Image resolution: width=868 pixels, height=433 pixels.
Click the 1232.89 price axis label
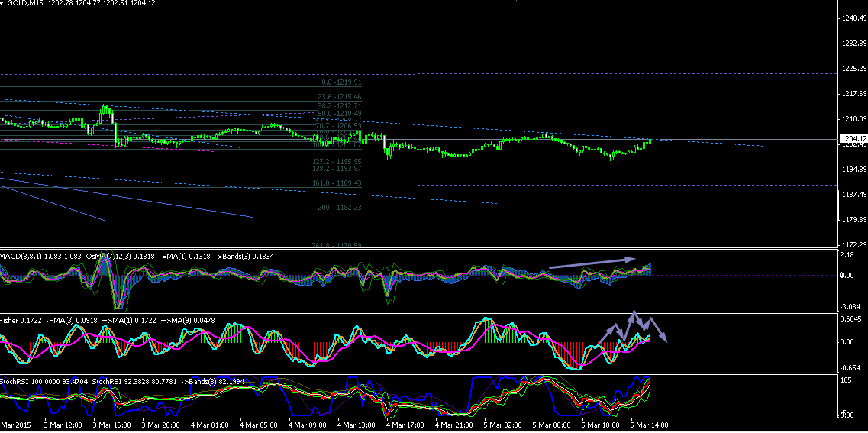point(853,44)
